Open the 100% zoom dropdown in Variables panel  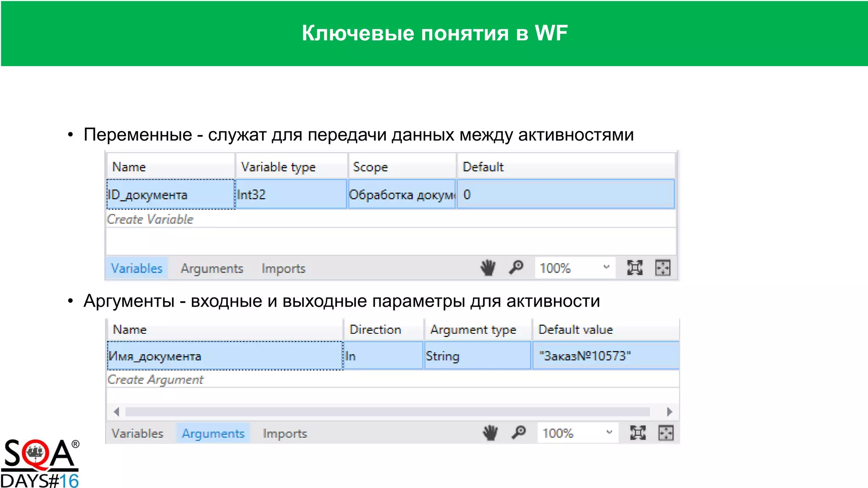click(x=606, y=267)
